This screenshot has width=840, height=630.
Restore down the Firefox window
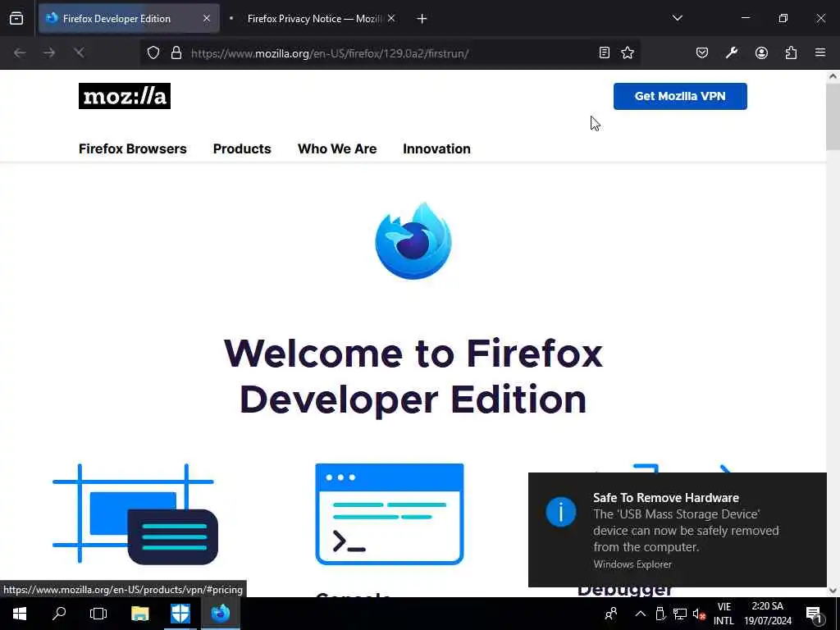[x=783, y=19]
